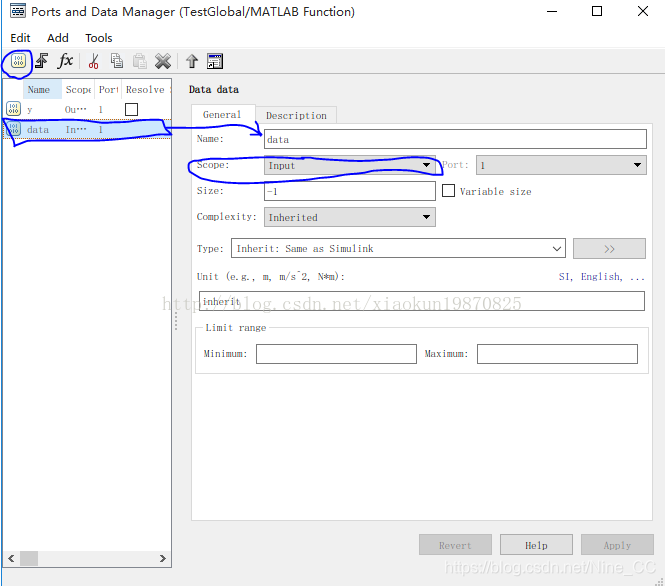Open the Scope dropdown showing Input

(349, 165)
